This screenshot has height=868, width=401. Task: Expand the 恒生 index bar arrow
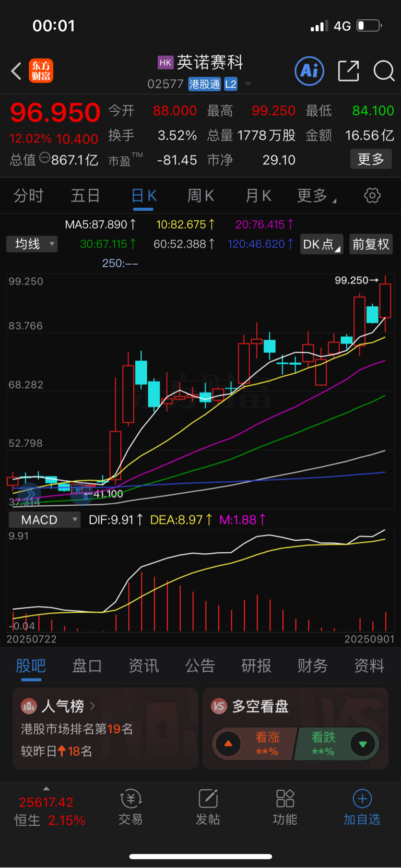click(x=46, y=789)
